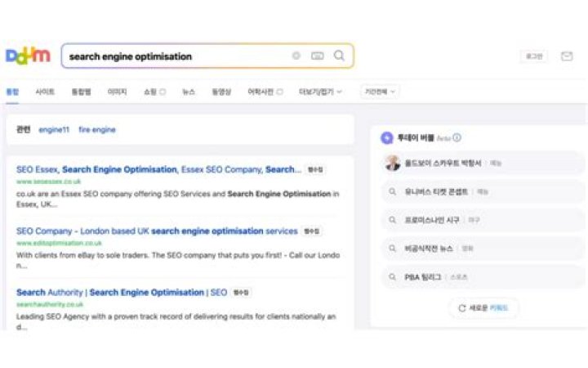Click the www.seoessex.co.uk URL
Image resolution: width=588 pixels, height=368 pixels.
(49, 182)
